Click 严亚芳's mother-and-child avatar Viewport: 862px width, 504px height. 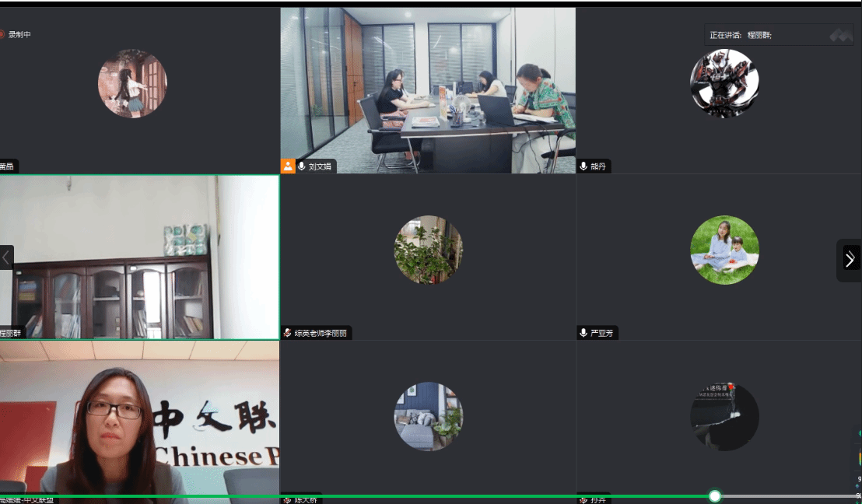(724, 250)
